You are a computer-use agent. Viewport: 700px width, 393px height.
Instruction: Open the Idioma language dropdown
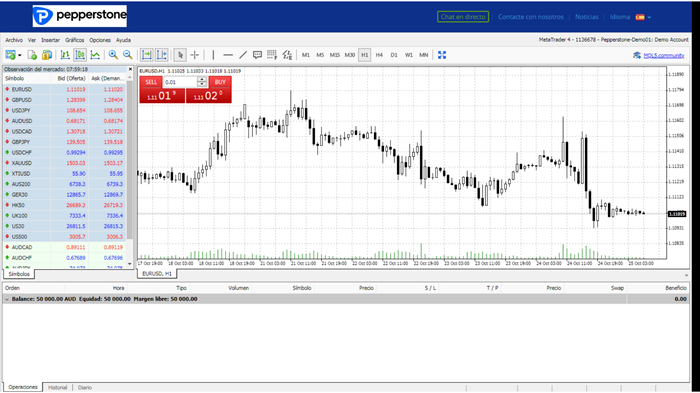pos(630,17)
